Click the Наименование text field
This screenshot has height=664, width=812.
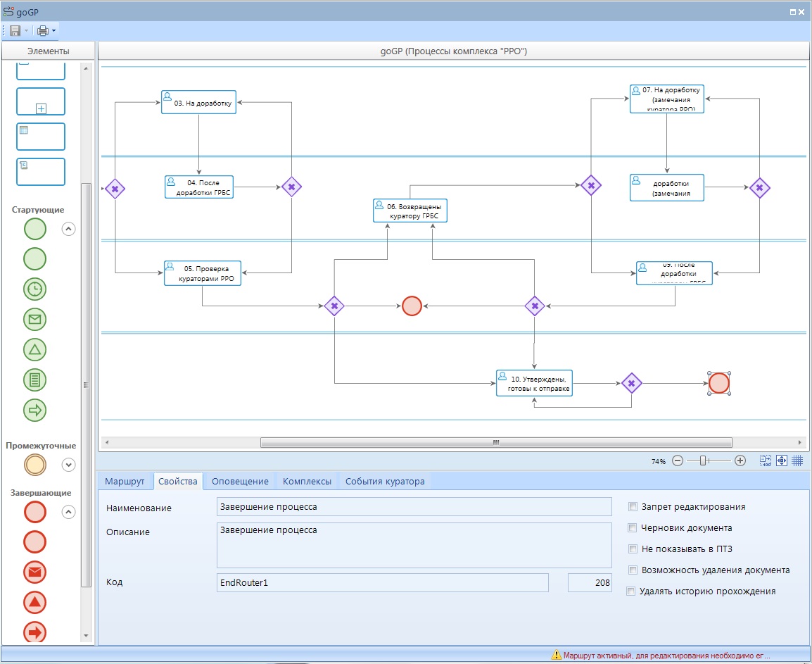(x=414, y=507)
